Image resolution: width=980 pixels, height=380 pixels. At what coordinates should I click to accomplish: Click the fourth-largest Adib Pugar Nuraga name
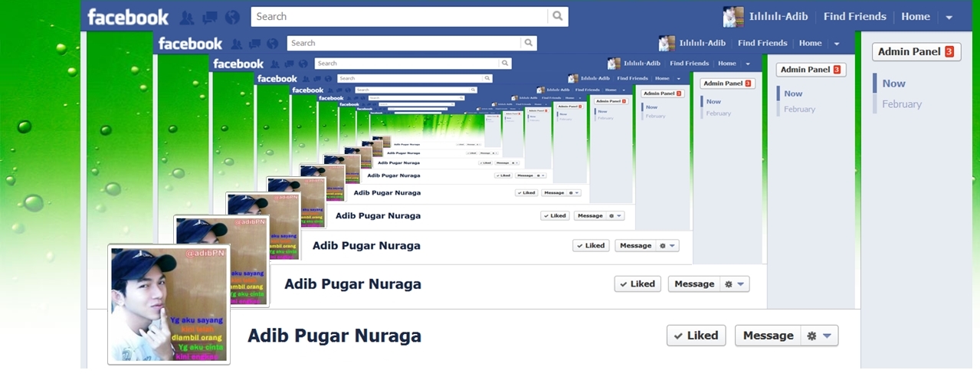(x=378, y=216)
